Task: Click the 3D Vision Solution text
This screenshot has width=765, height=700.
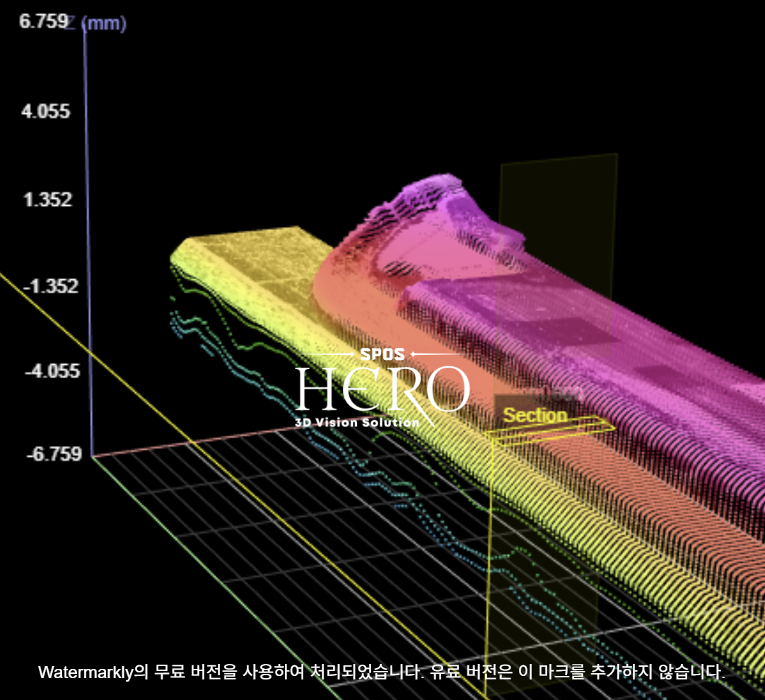Action: (356, 422)
